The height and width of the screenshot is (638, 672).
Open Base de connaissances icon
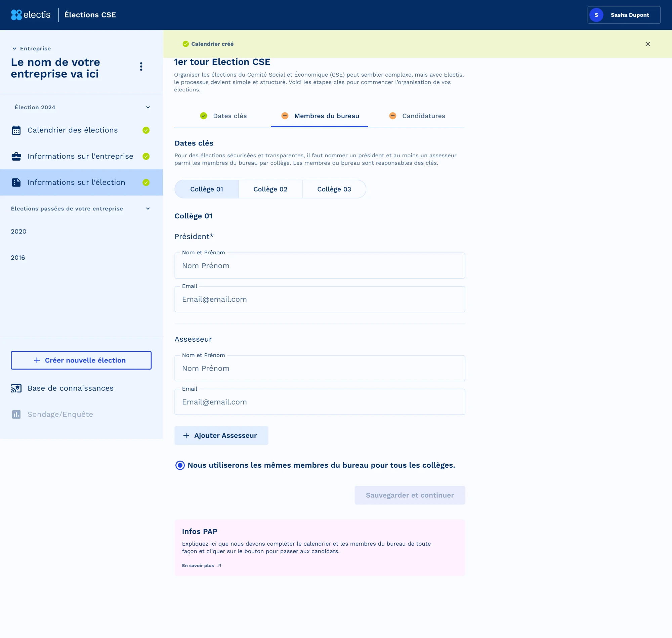coord(16,388)
